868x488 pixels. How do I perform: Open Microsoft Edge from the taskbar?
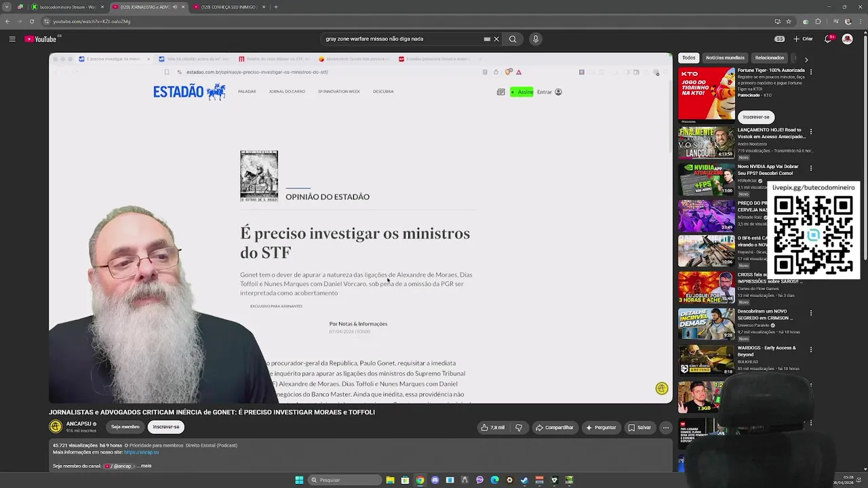495,480
